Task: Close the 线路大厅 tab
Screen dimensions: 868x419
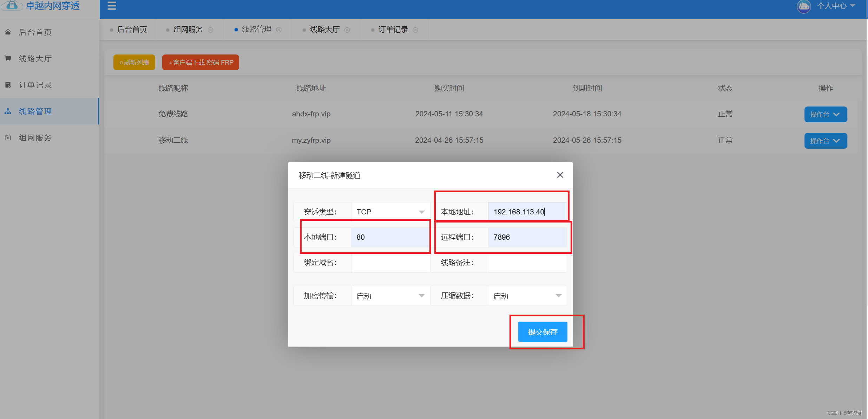Action: [x=347, y=30]
